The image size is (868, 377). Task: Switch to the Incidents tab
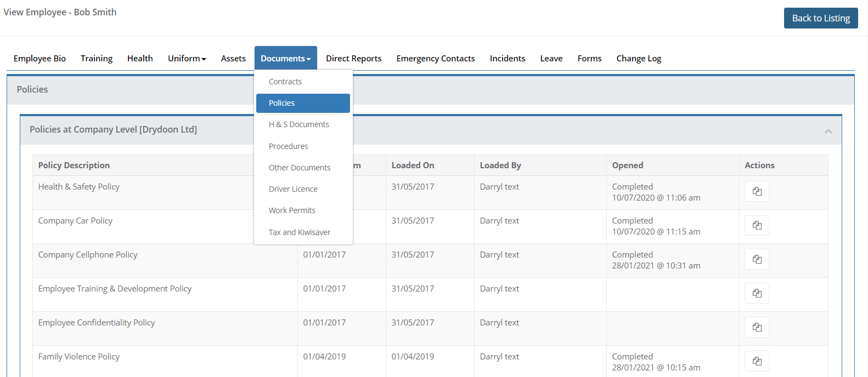[508, 59]
